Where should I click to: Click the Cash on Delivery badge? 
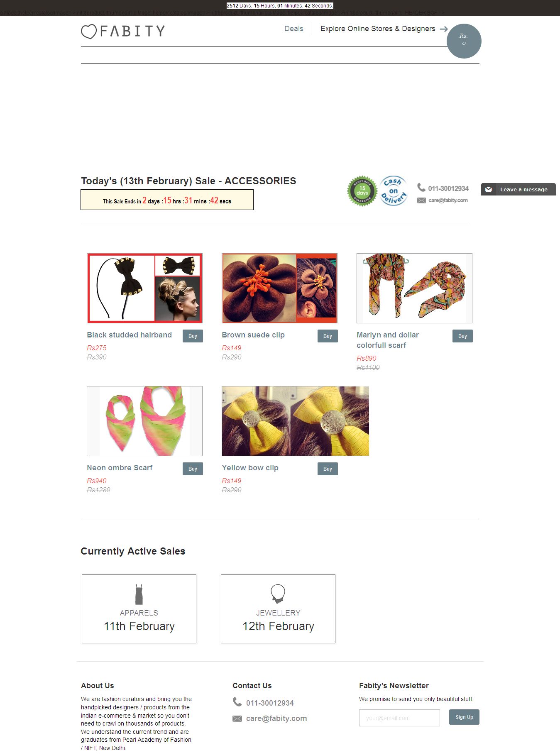click(x=394, y=191)
